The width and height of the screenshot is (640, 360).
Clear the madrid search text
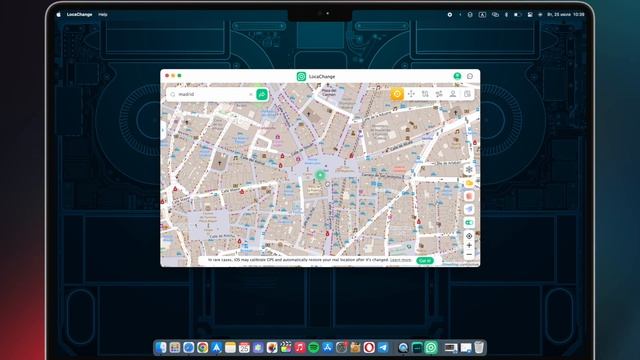point(251,94)
